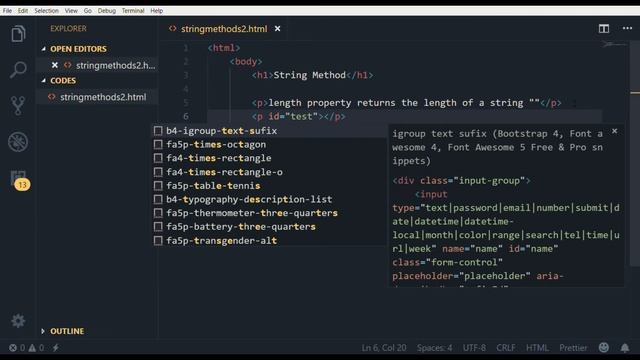Open the Search view in activity bar
This screenshot has height=360, width=640.
pos(18,70)
